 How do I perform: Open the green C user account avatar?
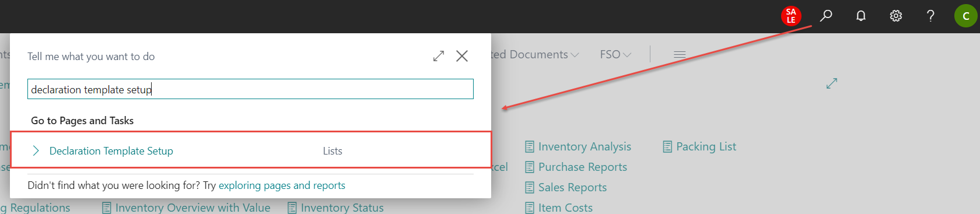click(966, 16)
